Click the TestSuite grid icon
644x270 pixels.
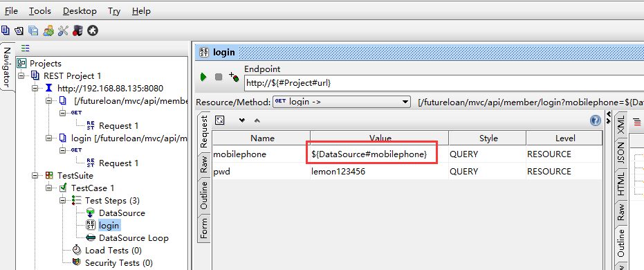coord(49,175)
